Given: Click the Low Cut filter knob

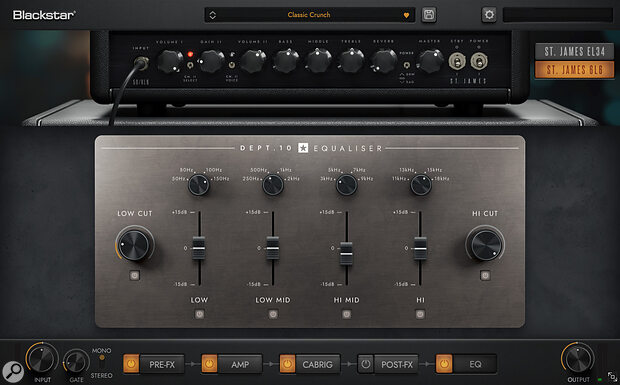Looking at the screenshot, I should pyautogui.click(x=134, y=245).
